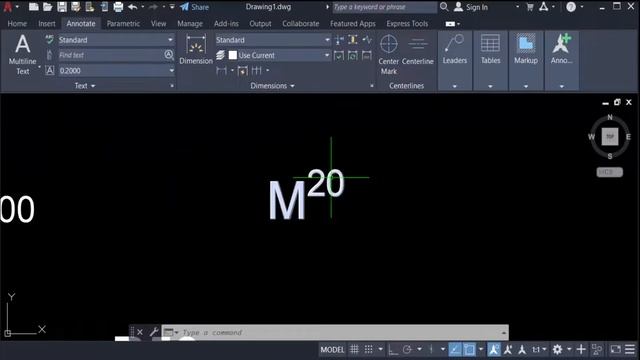
Task: Click the Linear dimension icon
Action: [222, 71]
